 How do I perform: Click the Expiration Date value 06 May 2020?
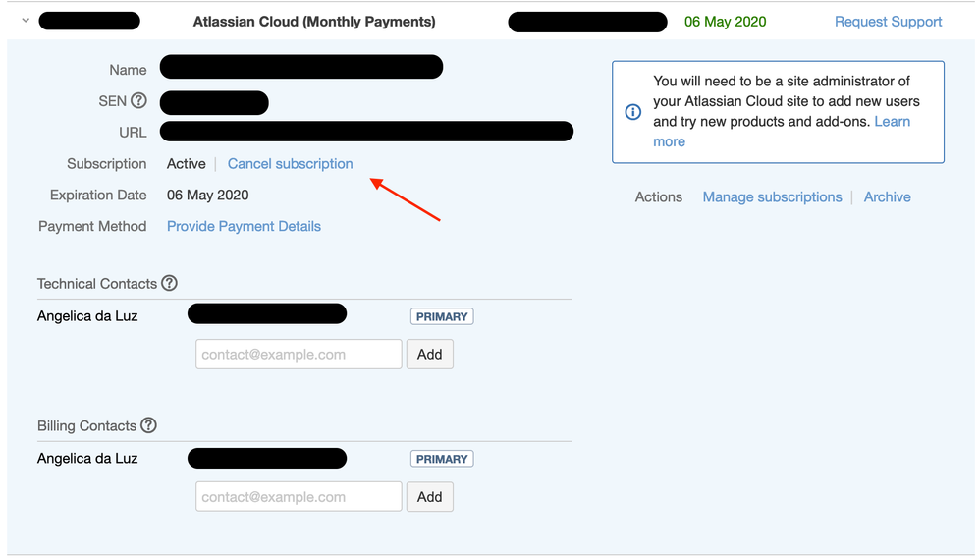click(x=207, y=195)
